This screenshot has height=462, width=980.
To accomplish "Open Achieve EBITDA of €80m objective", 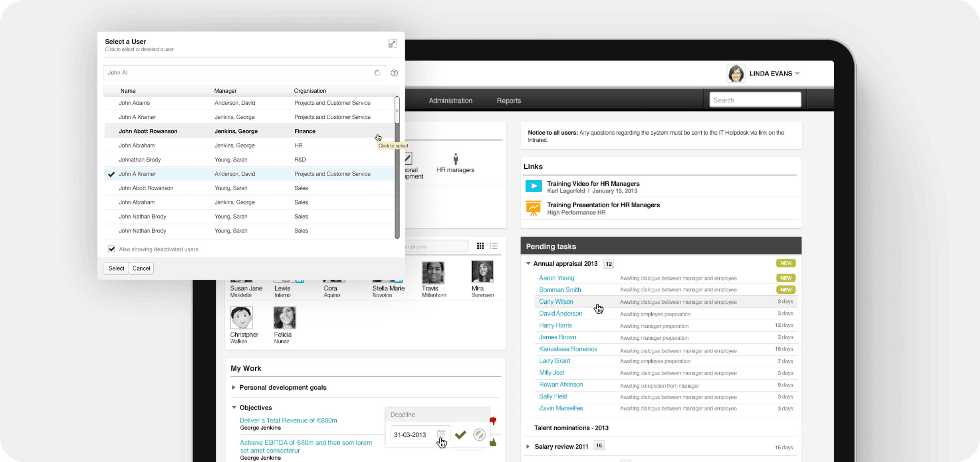I will click(306, 446).
